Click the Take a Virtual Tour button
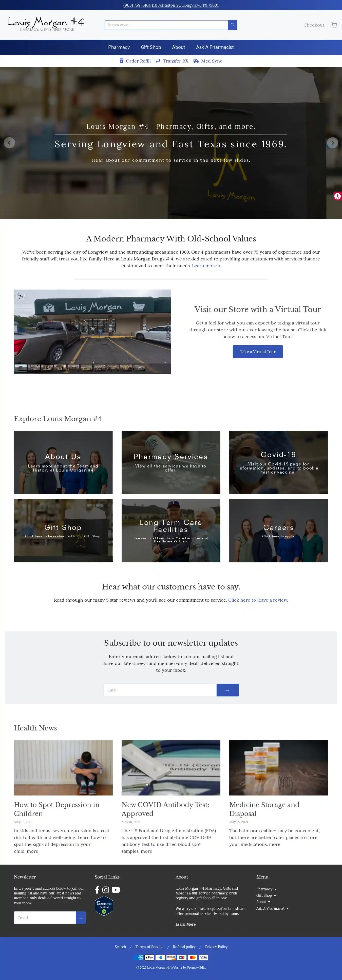342x980 pixels. click(x=257, y=352)
